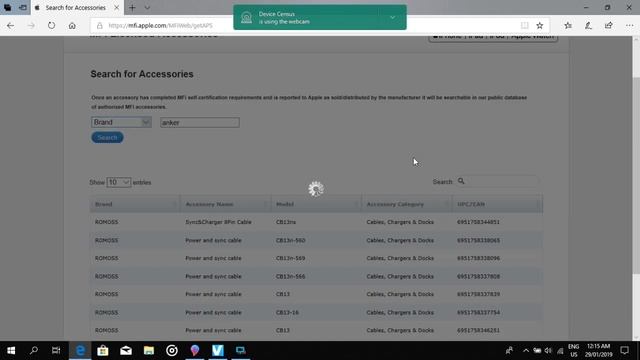This screenshot has height=360, width=640.
Task: Select the Search for Accessories tab
Action: [76, 8]
